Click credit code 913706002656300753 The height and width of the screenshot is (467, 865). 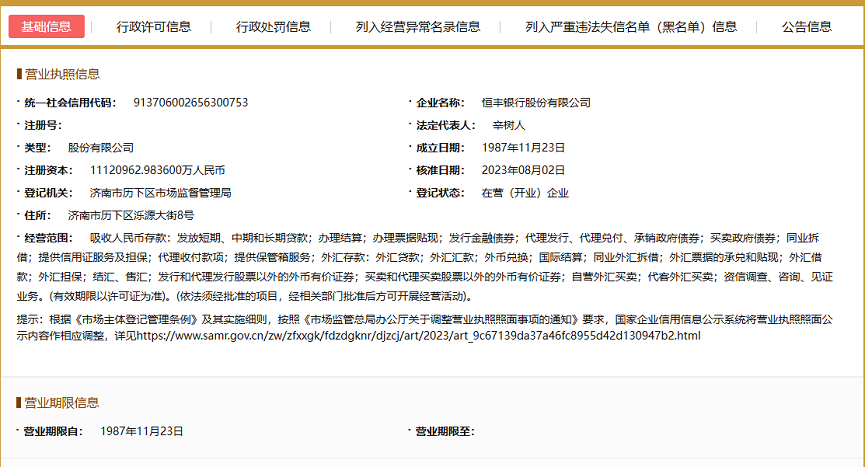click(x=183, y=102)
